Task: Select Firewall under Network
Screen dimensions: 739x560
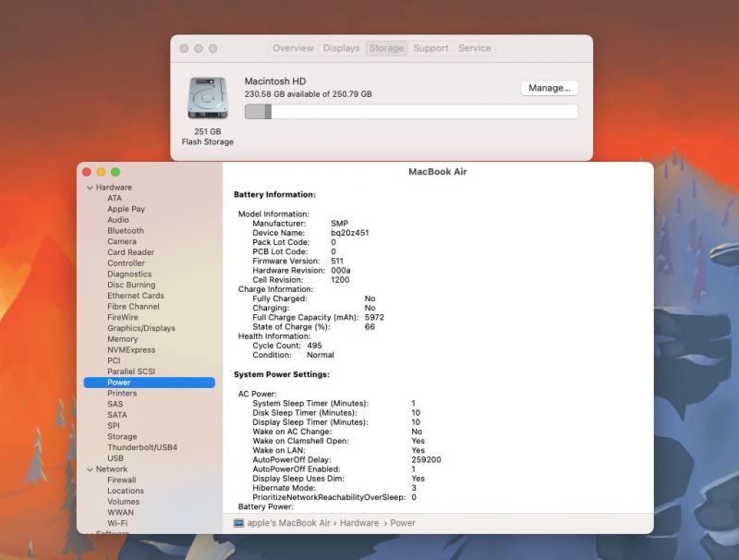Action: click(121, 480)
